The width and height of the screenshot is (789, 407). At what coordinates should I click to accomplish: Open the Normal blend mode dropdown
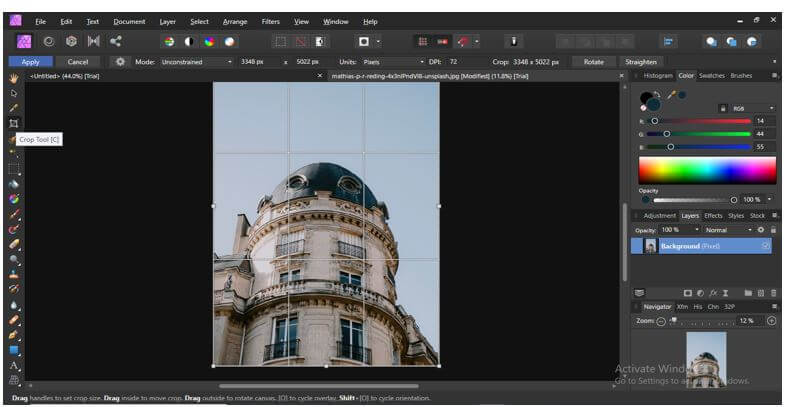tap(728, 230)
